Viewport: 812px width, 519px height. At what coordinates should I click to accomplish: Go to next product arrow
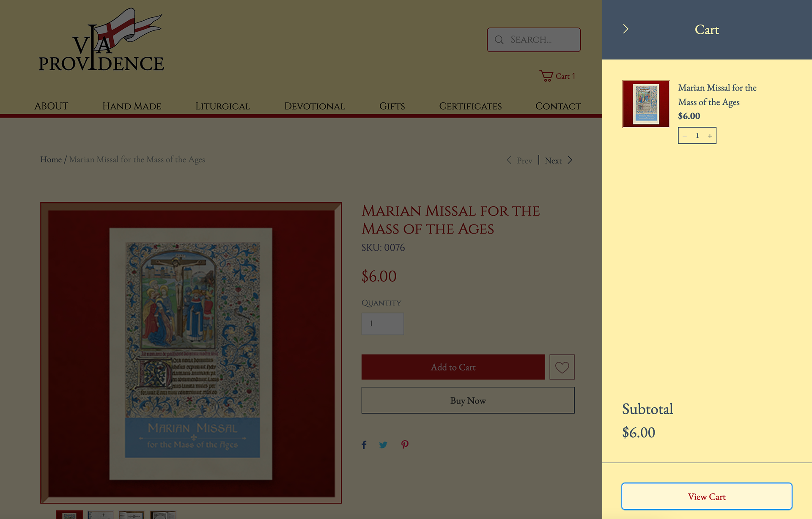pyautogui.click(x=570, y=160)
